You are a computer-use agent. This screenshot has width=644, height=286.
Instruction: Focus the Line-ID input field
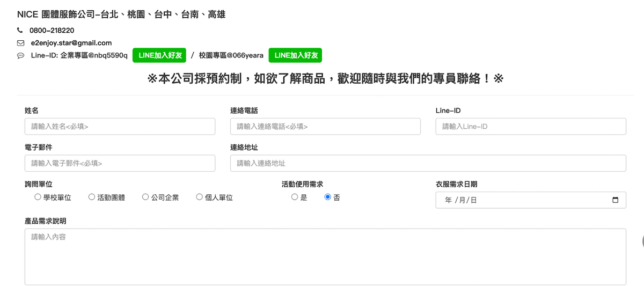(x=531, y=126)
